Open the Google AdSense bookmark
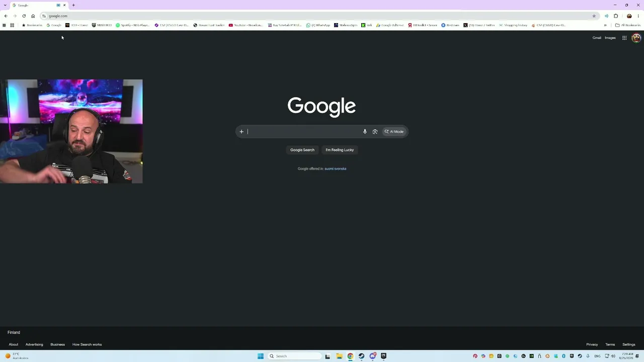The image size is (644, 362). pos(390,25)
